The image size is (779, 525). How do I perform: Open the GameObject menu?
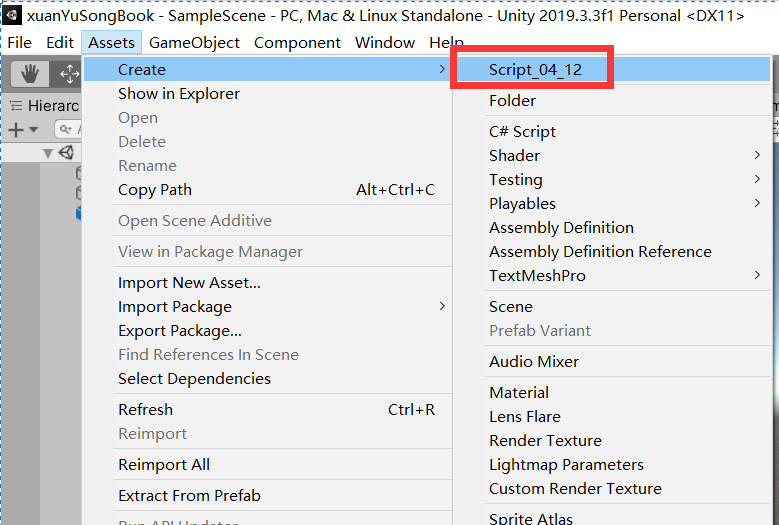pyautogui.click(x=194, y=43)
